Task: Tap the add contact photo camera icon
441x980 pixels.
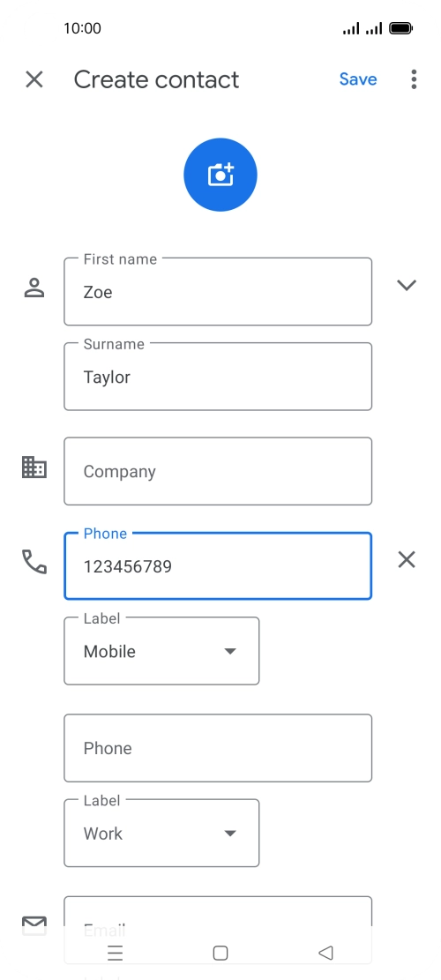Action: [220, 175]
